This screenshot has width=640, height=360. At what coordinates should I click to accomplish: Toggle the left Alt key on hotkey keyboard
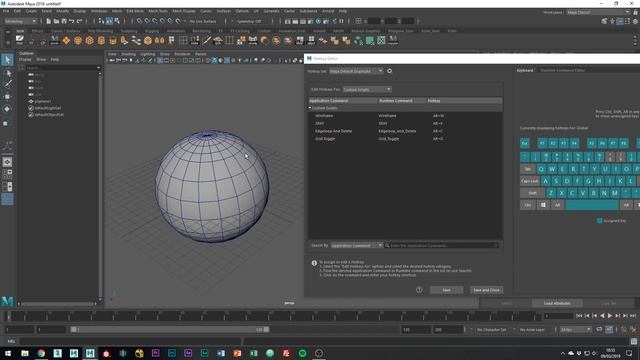click(557, 205)
